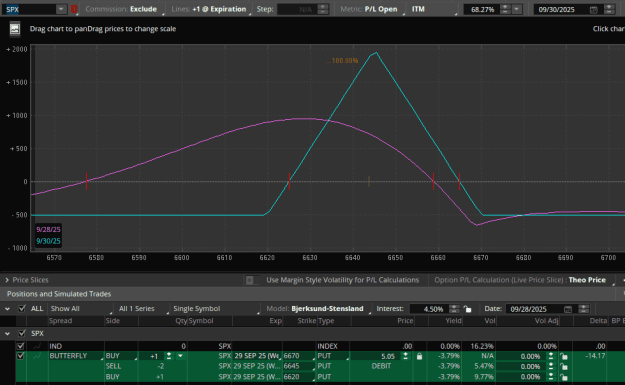Open calendar picker for 09/28/2025 date
Image resolution: width=625 pixels, height=385 pixels.
point(568,309)
